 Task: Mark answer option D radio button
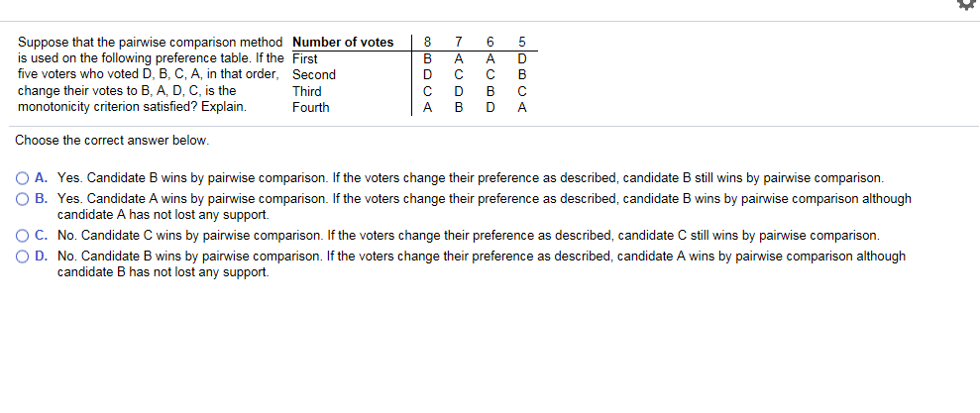point(22,257)
